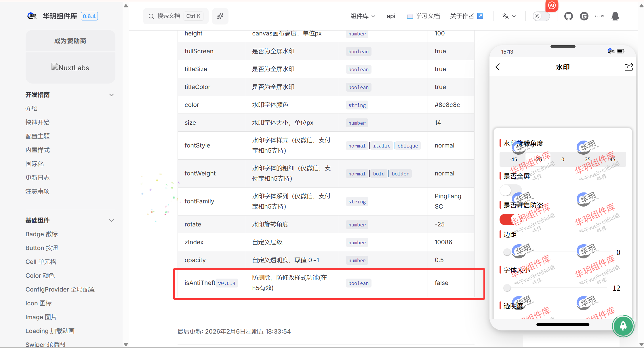The height and width of the screenshot is (348, 644).
Task: Collapse the 基础组件 sidebar section
Action: [x=111, y=220]
